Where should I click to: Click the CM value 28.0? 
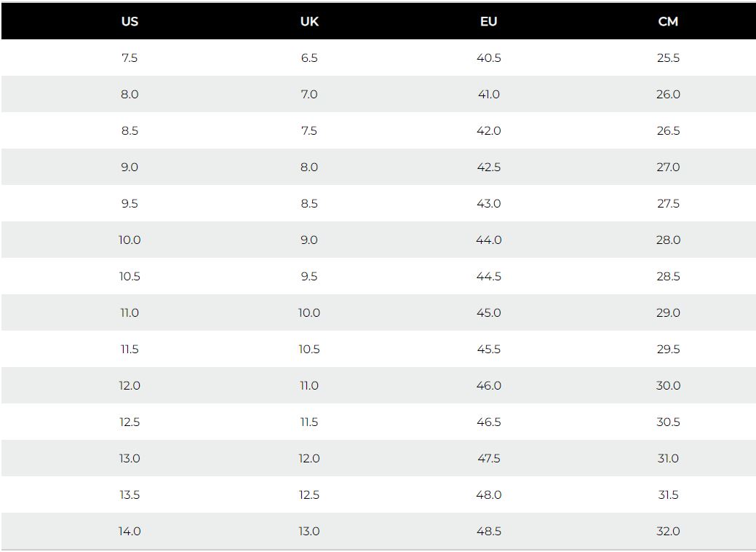click(x=668, y=240)
